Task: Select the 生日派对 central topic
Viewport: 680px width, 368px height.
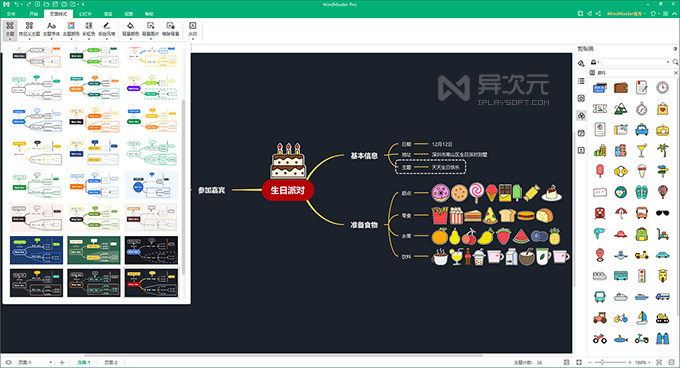Action: [x=288, y=190]
